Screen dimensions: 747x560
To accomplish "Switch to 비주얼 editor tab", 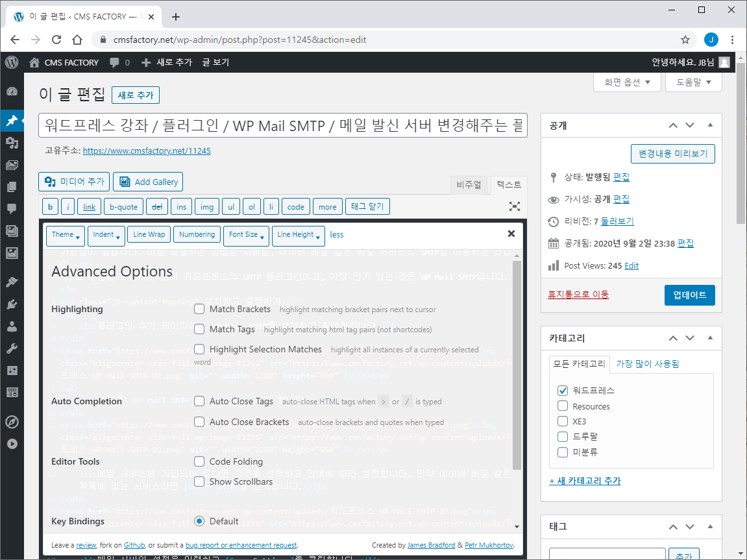I will pyautogui.click(x=469, y=185).
